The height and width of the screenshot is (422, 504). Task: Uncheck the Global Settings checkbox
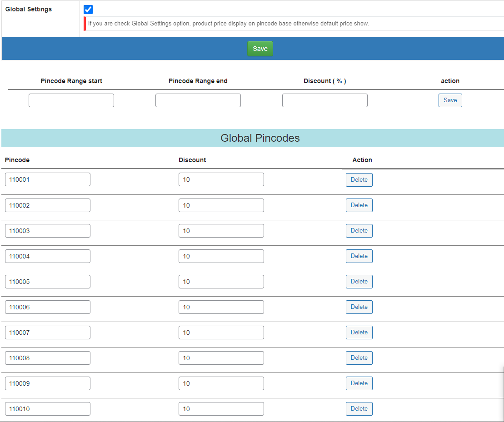[x=88, y=9]
